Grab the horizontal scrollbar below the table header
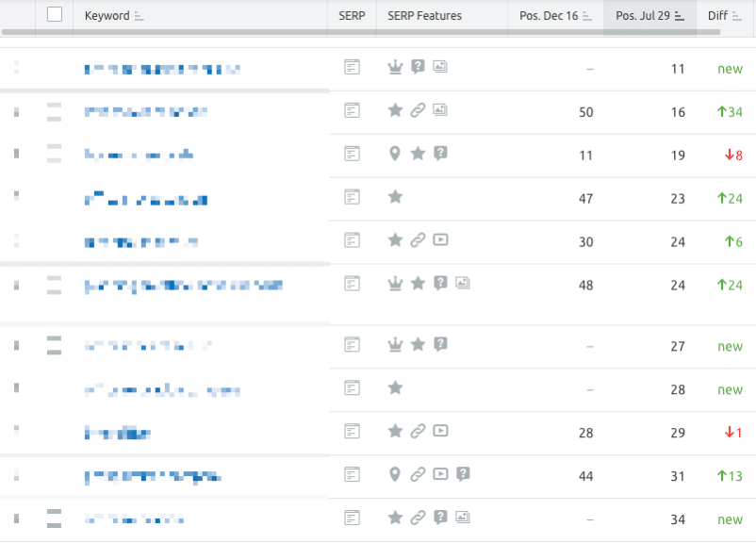Viewport: 756px width, 543px height. click(361, 32)
